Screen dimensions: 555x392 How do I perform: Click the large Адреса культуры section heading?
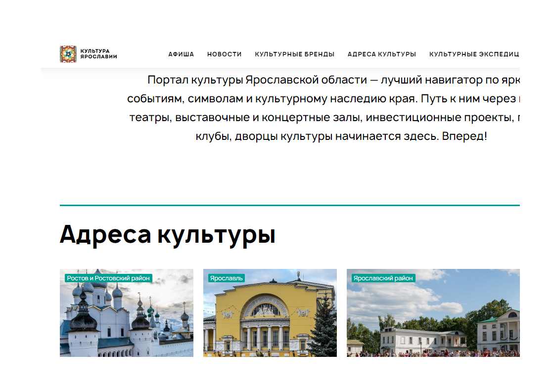point(167,234)
